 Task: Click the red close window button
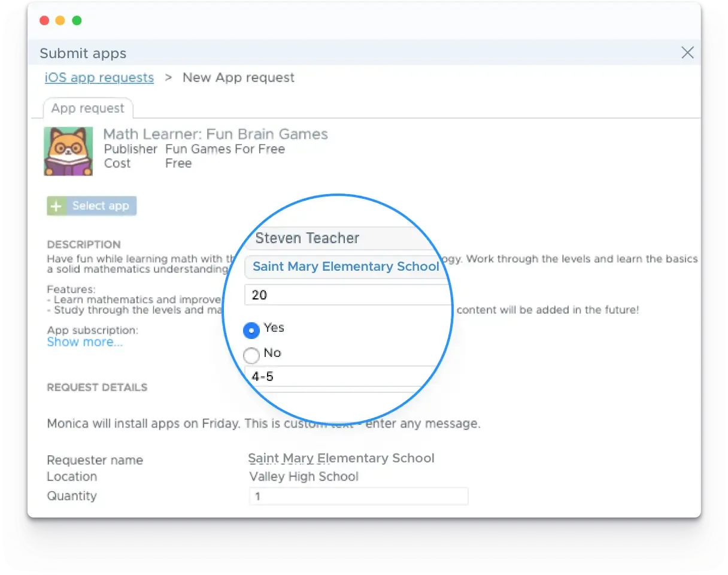click(44, 20)
